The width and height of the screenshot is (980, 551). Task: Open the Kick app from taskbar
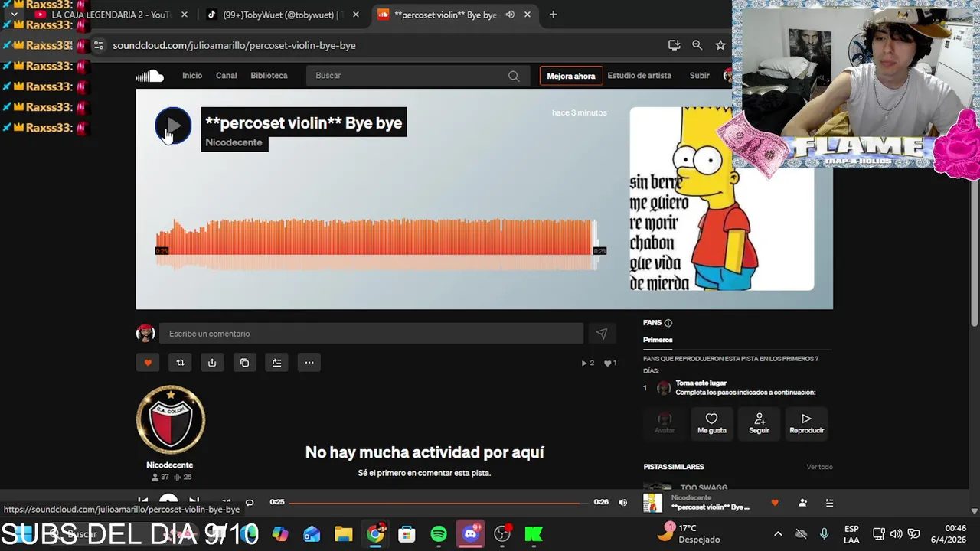point(534,534)
